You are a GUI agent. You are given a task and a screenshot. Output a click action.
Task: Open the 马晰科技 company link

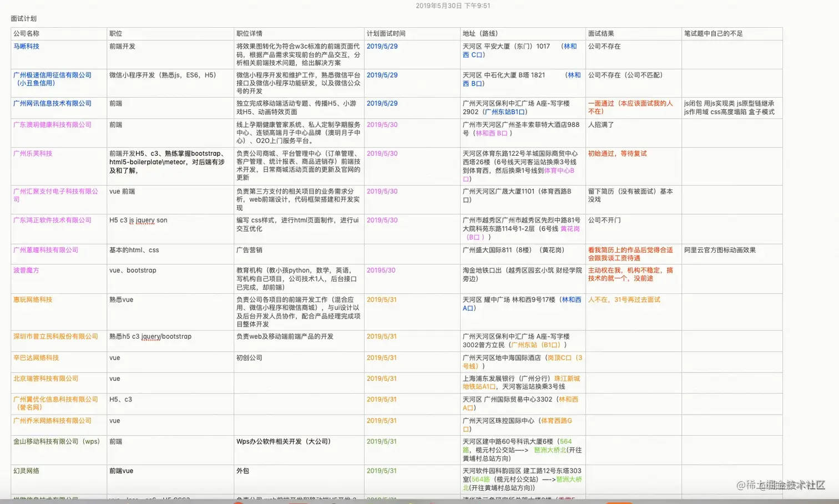tap(26, 47)
